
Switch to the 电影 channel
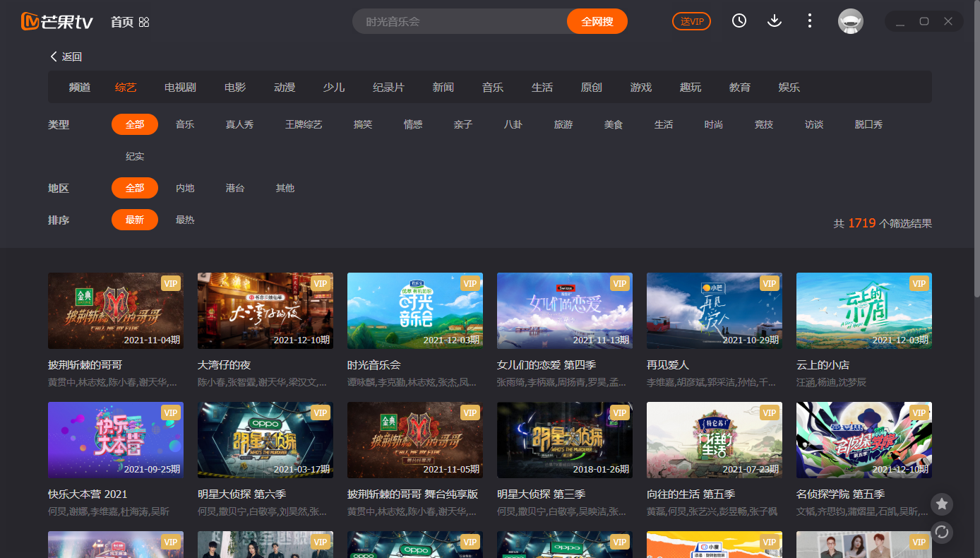coord(235,87)
